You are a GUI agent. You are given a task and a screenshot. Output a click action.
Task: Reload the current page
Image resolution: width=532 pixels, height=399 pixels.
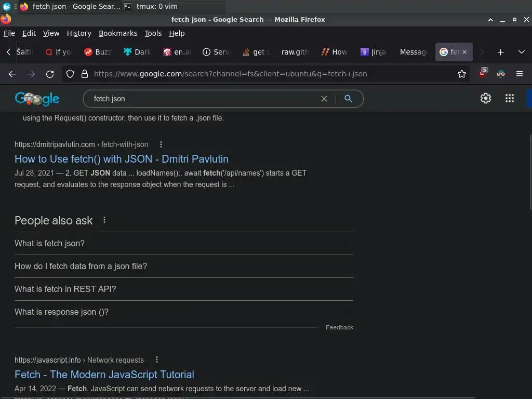pos(50,74)
